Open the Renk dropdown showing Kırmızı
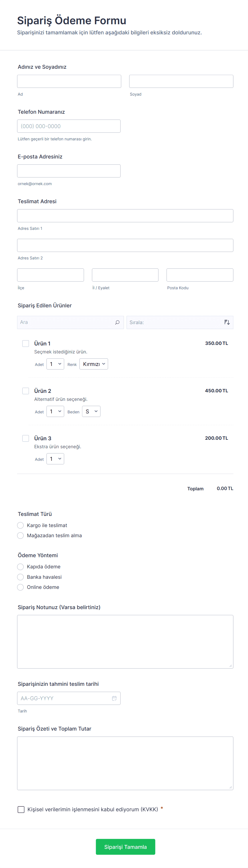248x868 pixels. click(x=93, y=364)
